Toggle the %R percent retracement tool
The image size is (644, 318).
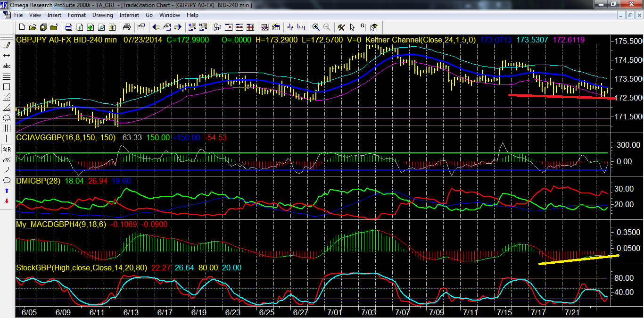[7, 149]
